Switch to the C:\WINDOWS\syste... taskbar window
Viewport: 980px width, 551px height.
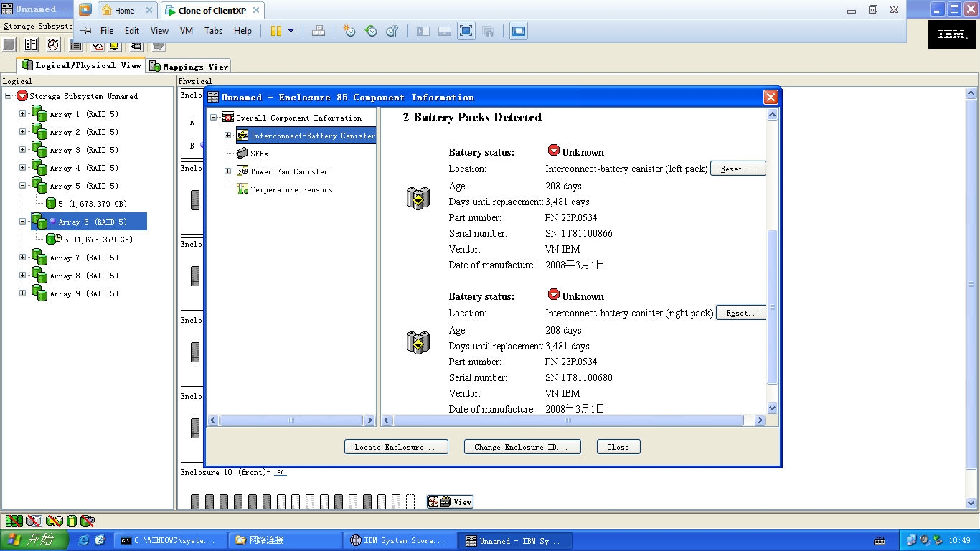click(x=170, y=540)
